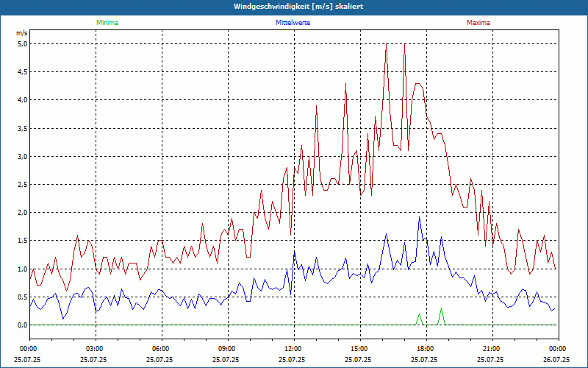Click the 2,5 y-axis value

tap(23, 185)
